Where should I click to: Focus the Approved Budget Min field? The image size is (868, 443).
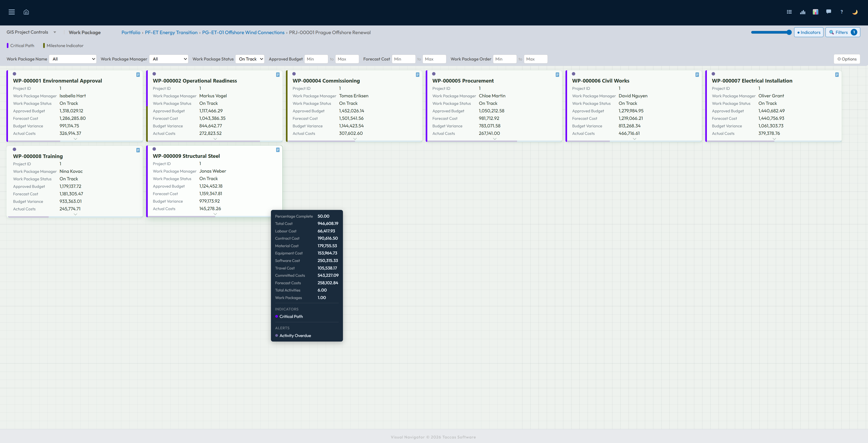pos(316,59)
